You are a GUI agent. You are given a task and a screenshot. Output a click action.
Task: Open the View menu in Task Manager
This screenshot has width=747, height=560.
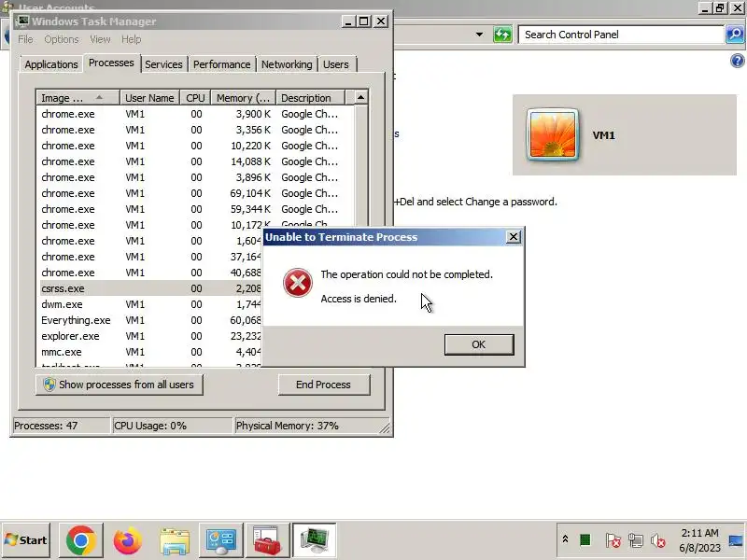(100, 39)
